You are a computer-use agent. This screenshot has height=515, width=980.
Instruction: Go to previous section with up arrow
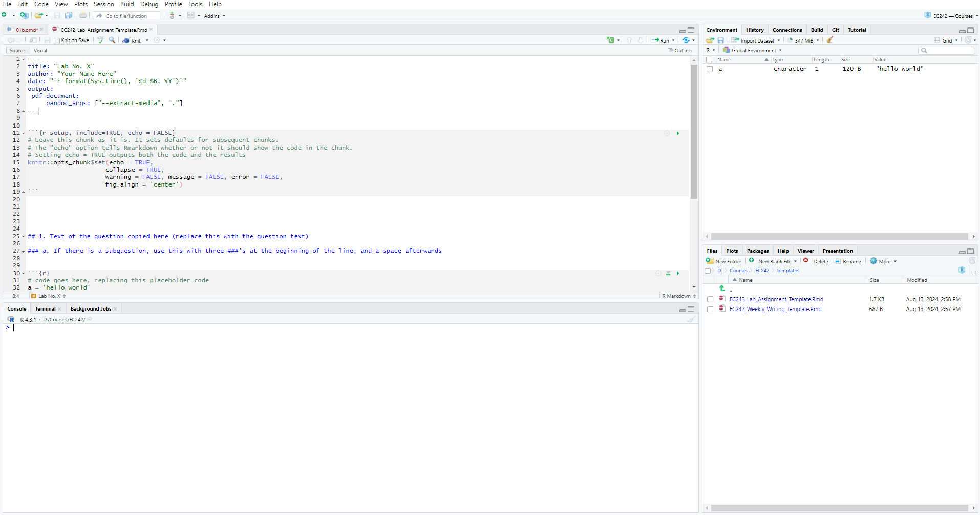coord(629,40)
